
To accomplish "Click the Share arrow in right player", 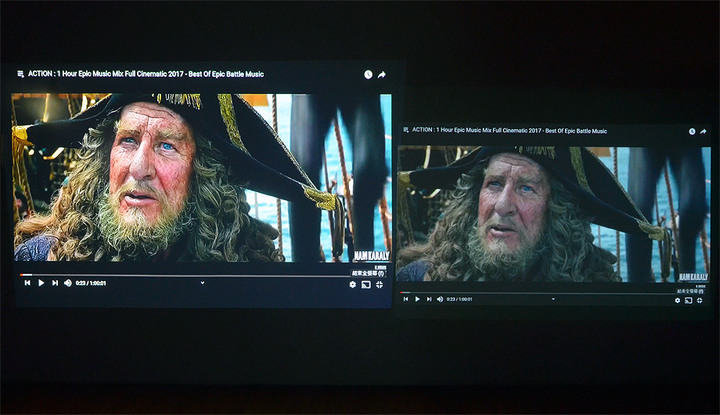I will click(x=703, y=131).
